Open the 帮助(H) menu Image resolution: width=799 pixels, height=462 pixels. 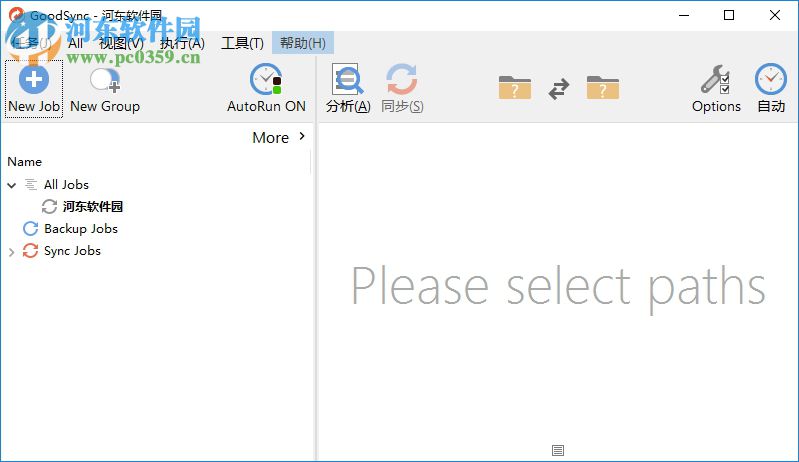pos(303,43)
